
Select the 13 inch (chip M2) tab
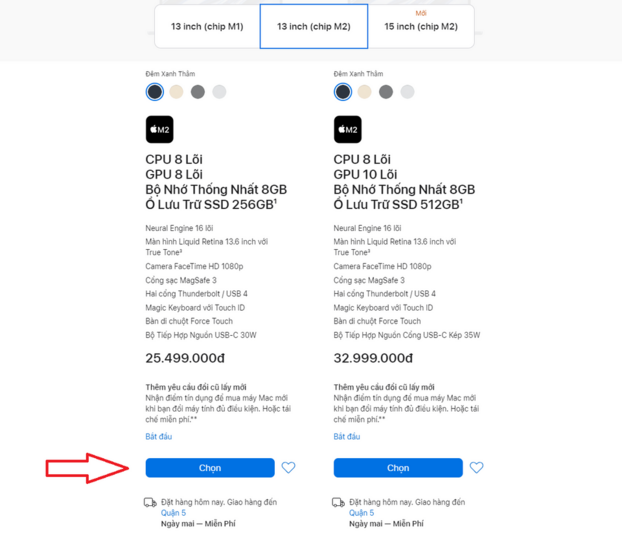[314, 27]
